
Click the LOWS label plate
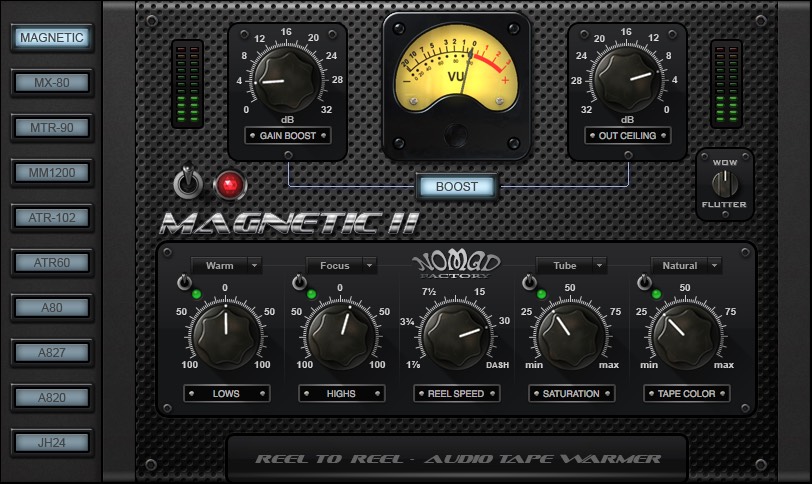point(226,393)
